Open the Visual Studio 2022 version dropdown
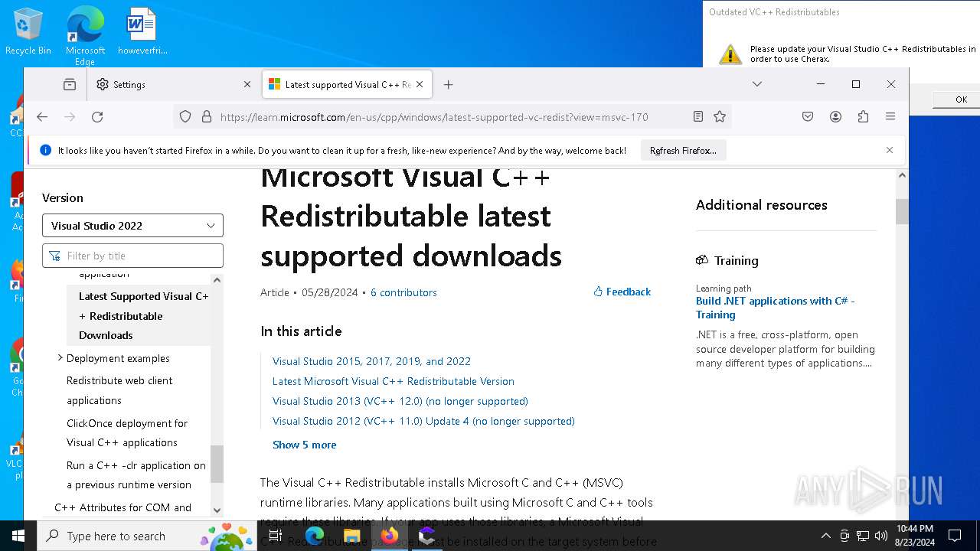 [132, 226]
